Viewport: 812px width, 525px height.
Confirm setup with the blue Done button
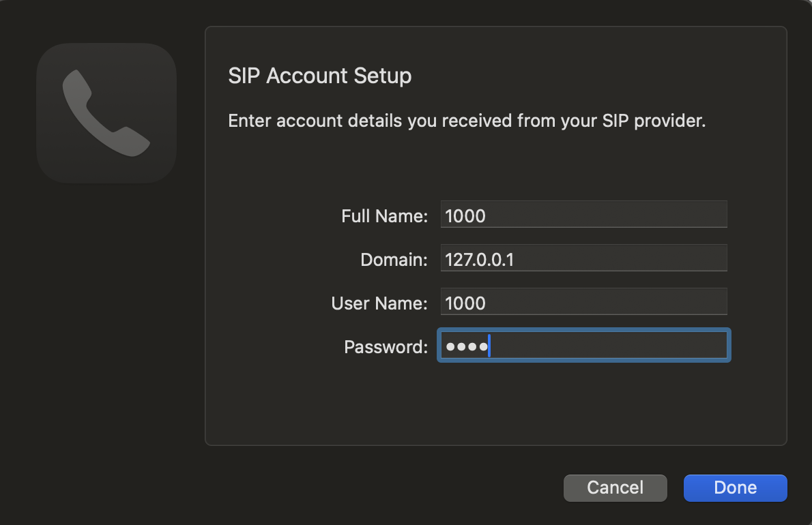(x=735, y=487)
